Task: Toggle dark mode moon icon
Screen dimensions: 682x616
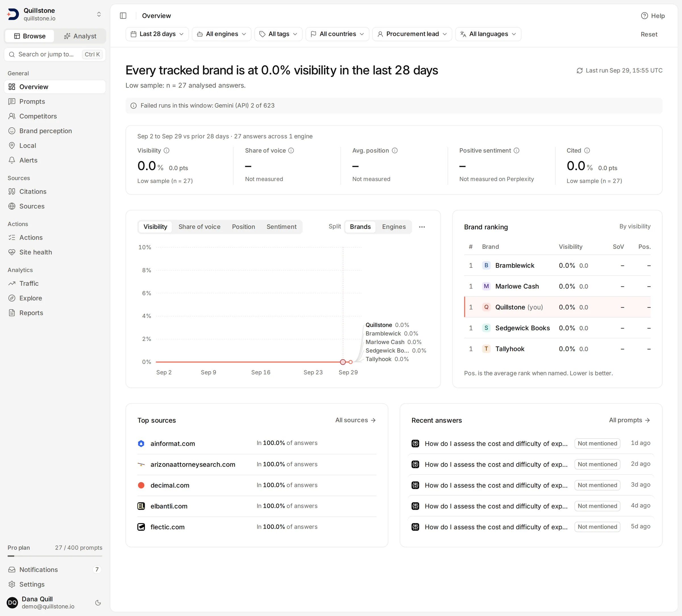Action: click(98, 602)
